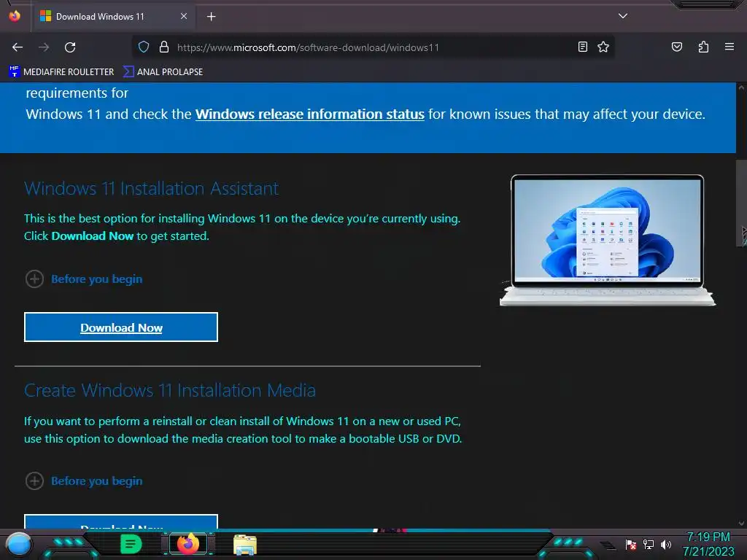Click the forward navigation arrow
The width and height of the screenshot is (747, 560).
click(x=44, y=47)
